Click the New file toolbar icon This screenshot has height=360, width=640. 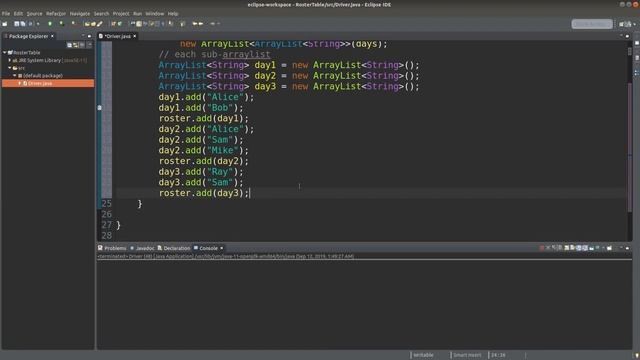tap(4, 24)
